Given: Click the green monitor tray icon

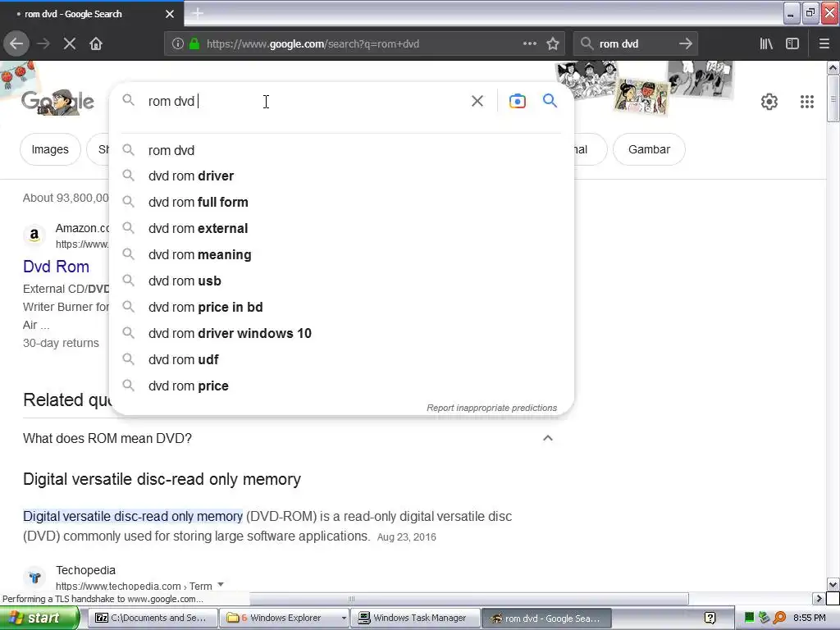Looking at the screenshot, I should pos(749,618).
